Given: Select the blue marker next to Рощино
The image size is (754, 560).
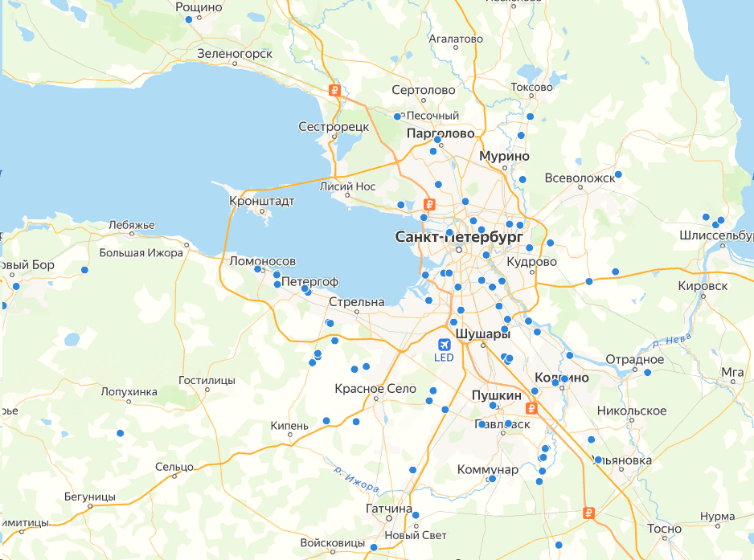Looking at the screenshot, I should pos(188,20).
